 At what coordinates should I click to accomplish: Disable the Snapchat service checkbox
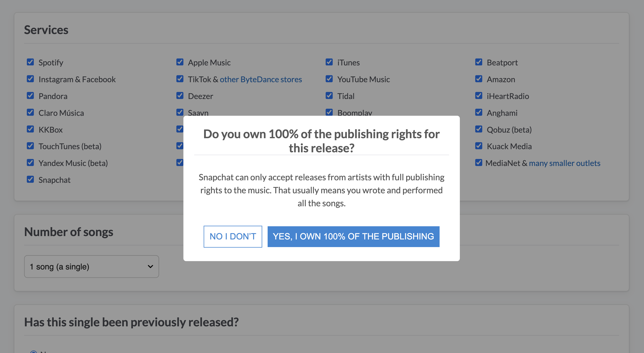click(30, 179)
